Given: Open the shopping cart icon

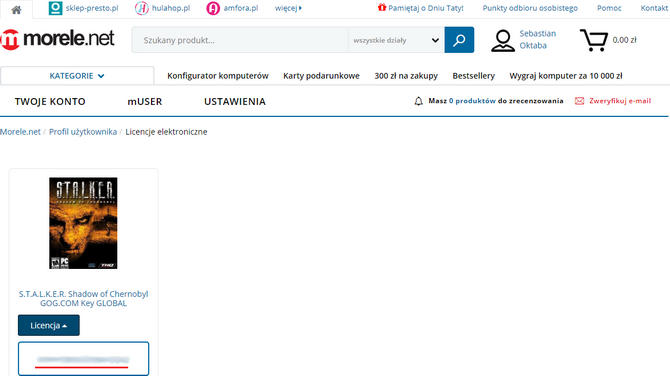Looking at the screenshot, I should click(594, 40).
